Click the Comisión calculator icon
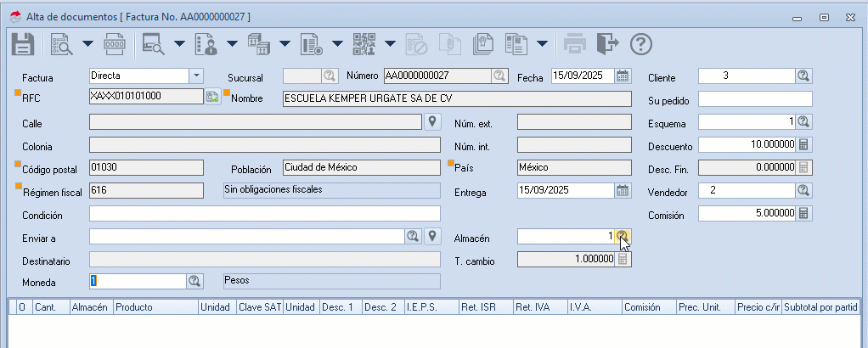The image size is (868, 348). point(803,213)
